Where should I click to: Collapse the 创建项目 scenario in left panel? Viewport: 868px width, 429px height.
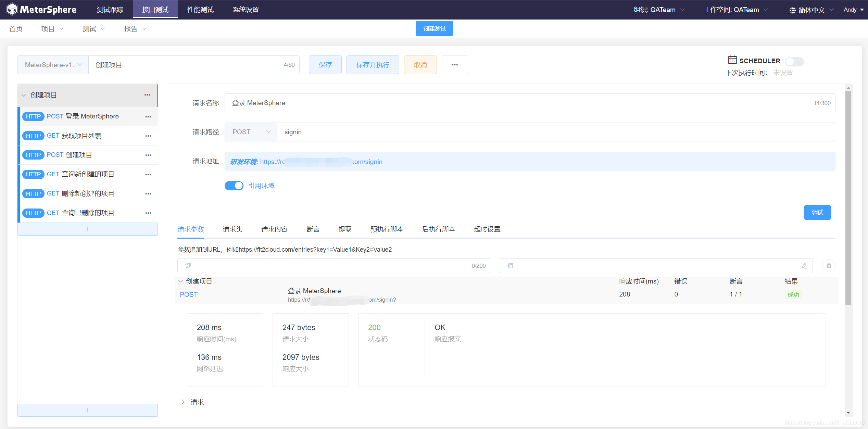(24, 95)
